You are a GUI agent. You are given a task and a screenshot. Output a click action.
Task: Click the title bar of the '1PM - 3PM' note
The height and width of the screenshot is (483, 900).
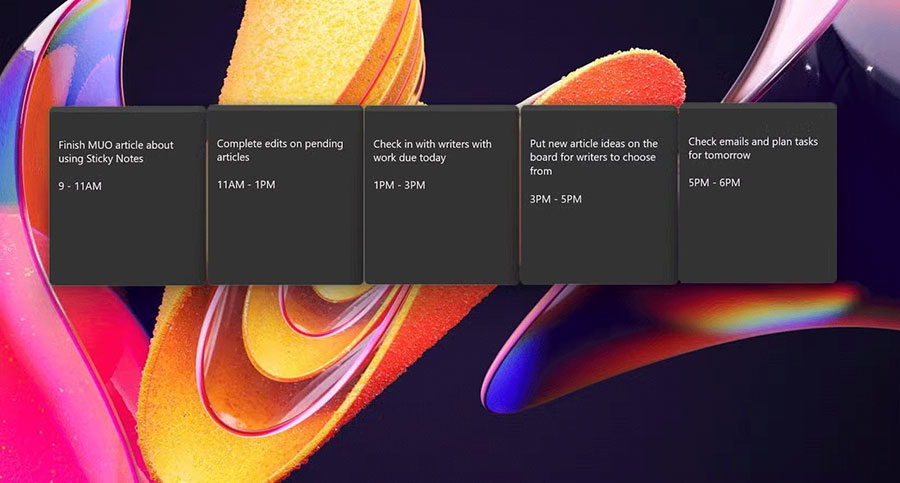click(x=441, y=114)
